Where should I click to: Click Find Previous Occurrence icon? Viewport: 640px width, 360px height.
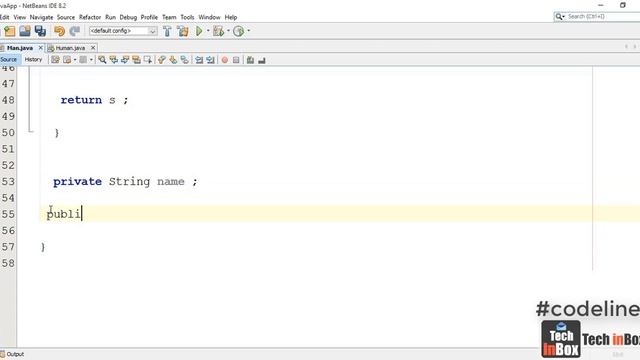point(113,60)
